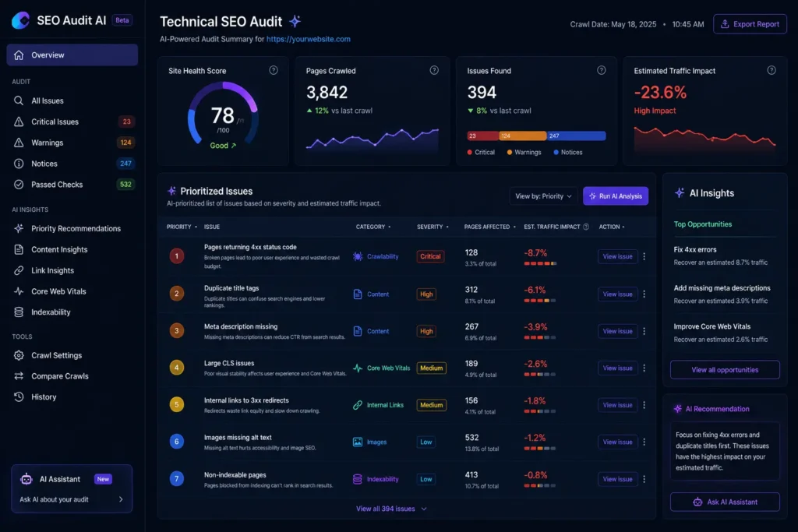The height and width of the screenshot is (532, 798).
Task: Open Critical Issues in the sidebar
Action: [x=72, y=122]
